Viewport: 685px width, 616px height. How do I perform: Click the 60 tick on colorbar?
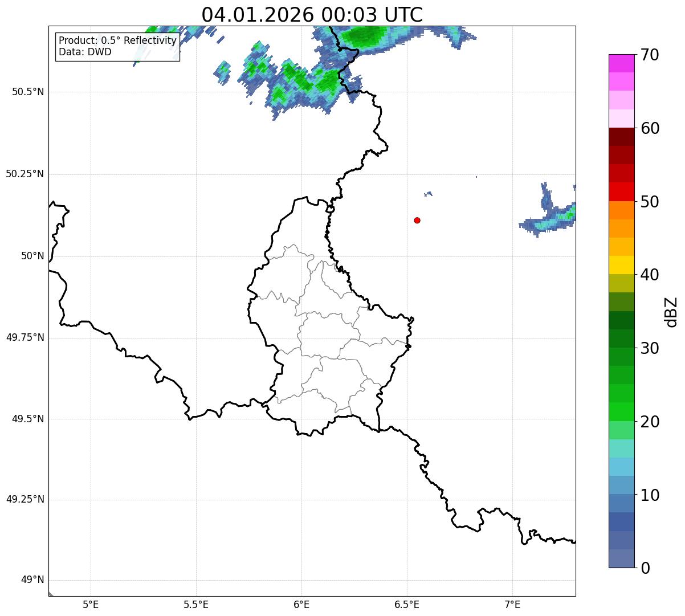pos(650,128)
